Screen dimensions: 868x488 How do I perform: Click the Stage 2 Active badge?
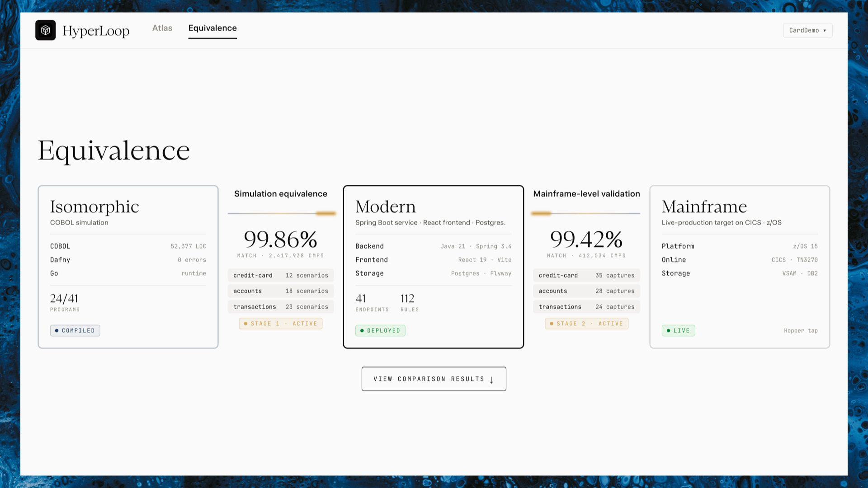[586, 324]
